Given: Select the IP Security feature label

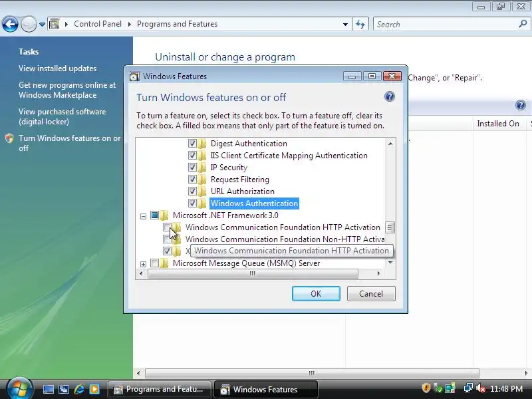Looking at the screenshot, I should tap(229, 168).
